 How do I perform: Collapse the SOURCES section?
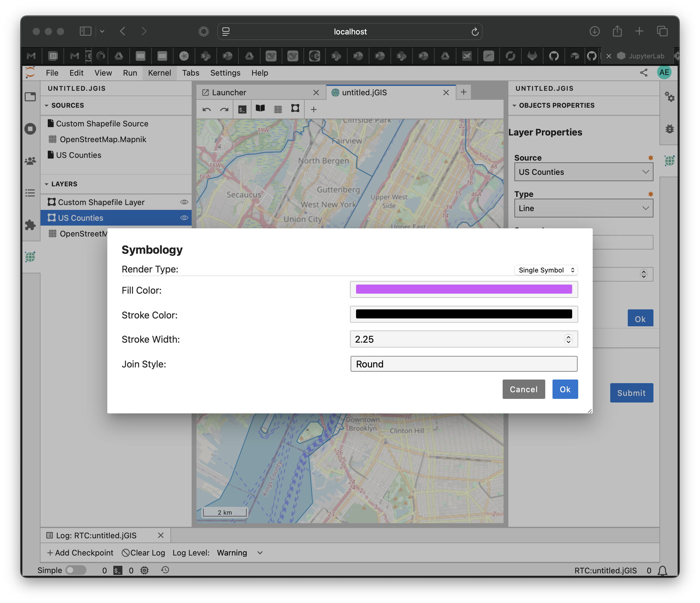(x=47, y=106)
